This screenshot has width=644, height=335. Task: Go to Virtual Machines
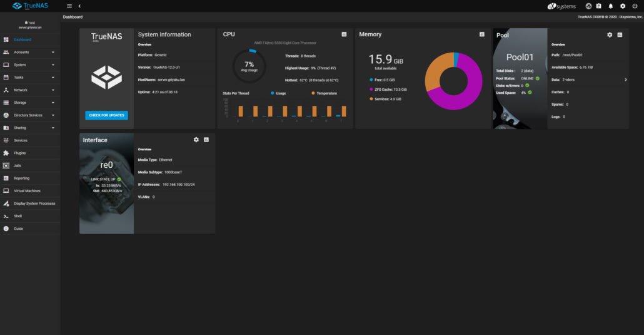tap(27, 190)
